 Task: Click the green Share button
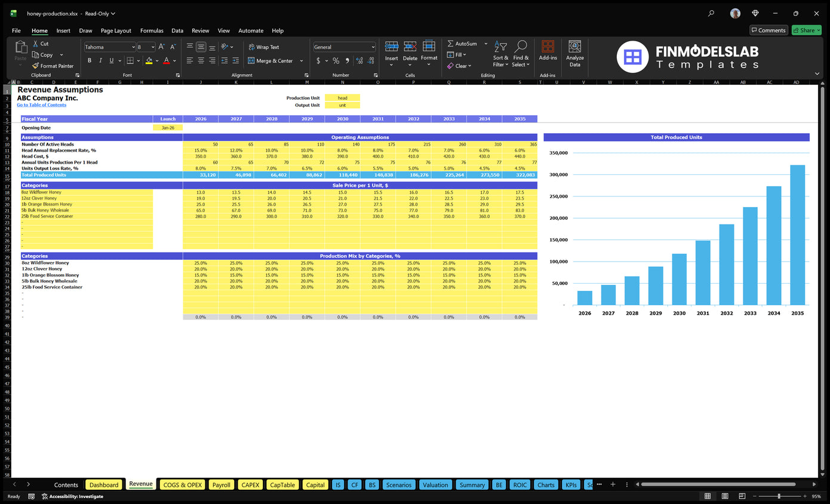[x=806, y=30]
